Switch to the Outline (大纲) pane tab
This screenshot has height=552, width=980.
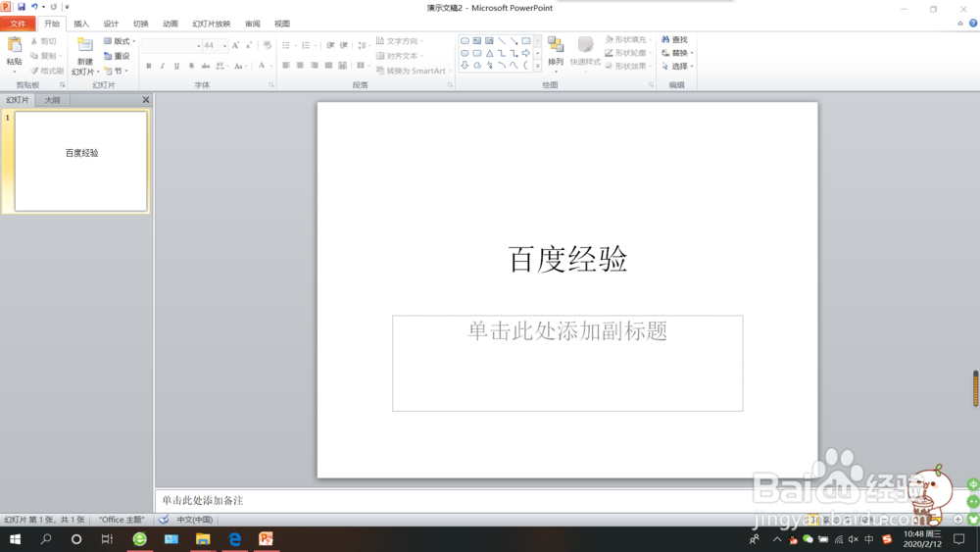(53, 100)
